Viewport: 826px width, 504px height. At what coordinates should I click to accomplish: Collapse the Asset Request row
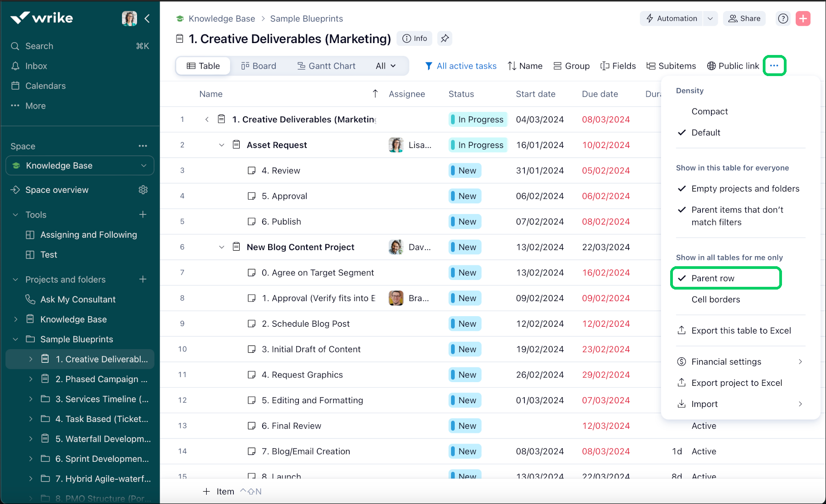coord(221,145)
